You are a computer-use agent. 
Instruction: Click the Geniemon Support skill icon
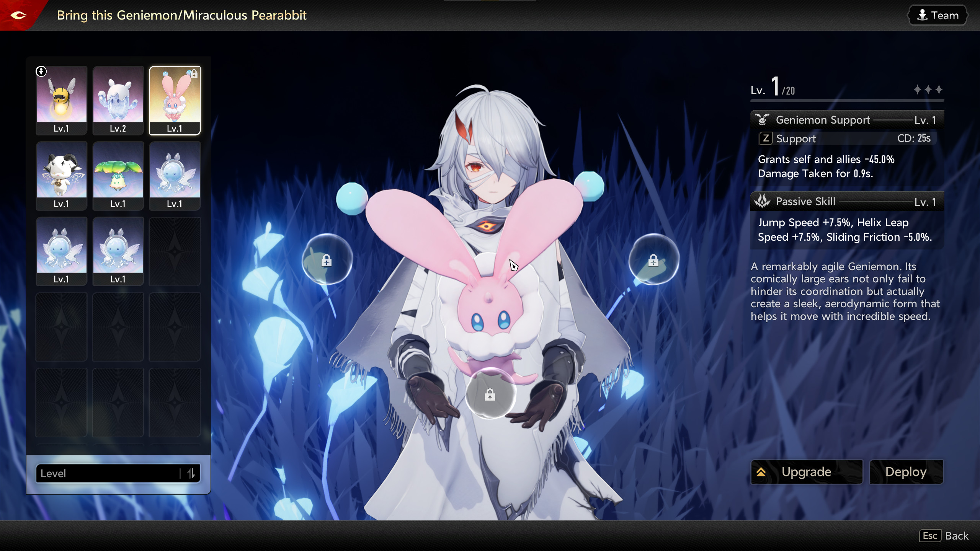point(762,120)
